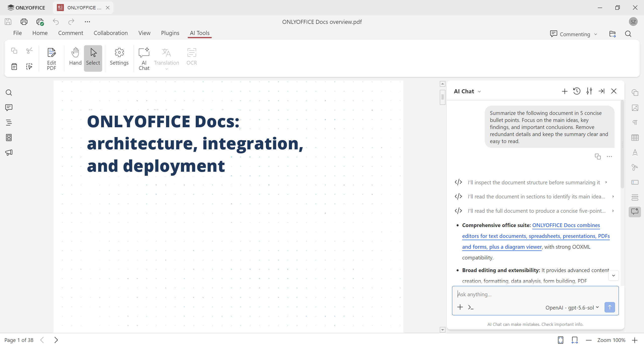This screenshot has width=644, height=346.
Task: Click the top-right Search magnifier
Action: click(x=628, y=34)
